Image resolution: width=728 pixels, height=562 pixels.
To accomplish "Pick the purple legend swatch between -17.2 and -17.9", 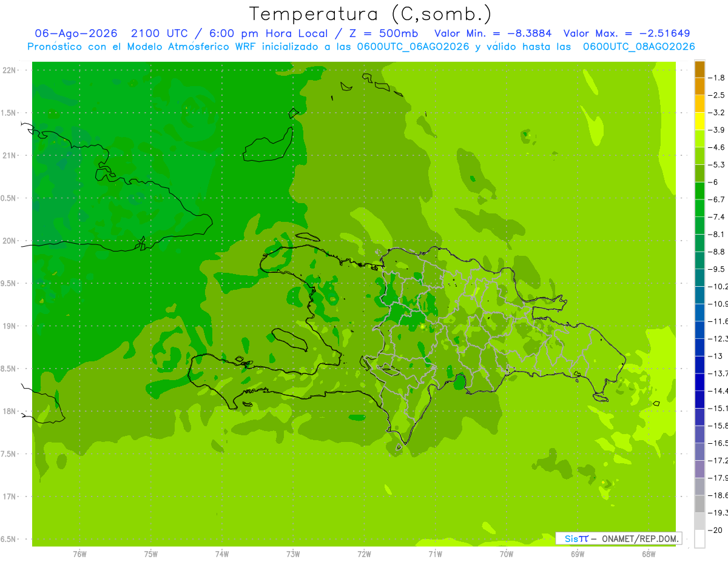I will pyautogui.click(x=699, y=469).
